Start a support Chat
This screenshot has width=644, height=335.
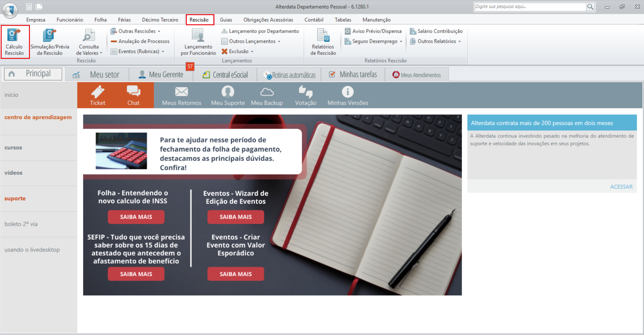coord(133,96)
